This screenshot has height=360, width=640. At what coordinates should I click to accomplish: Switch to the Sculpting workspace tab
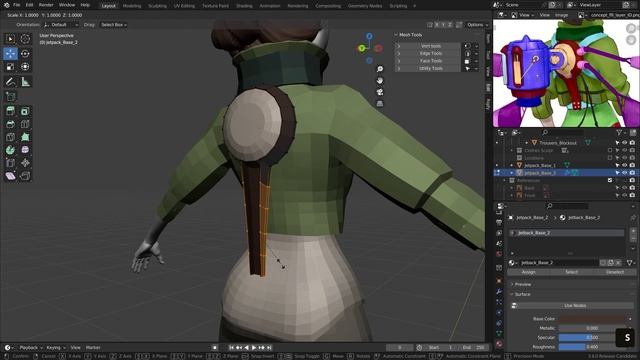(x=157, y=6)
